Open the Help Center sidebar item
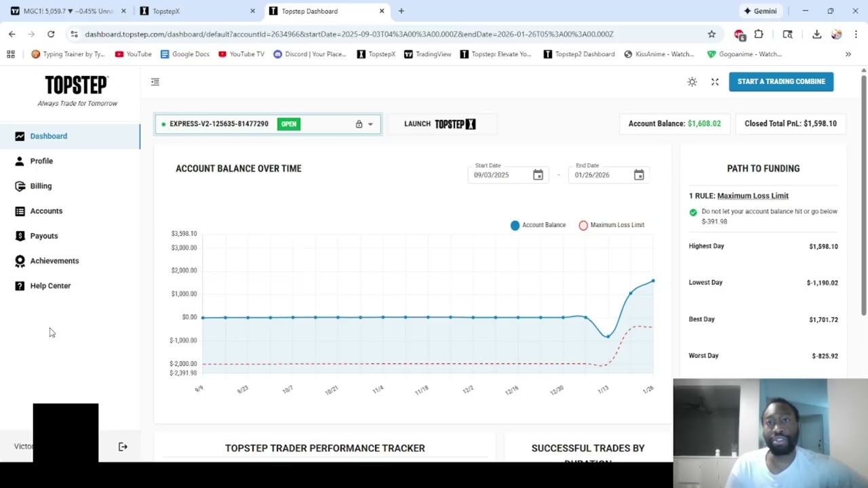This screenshot has height=488, width=868. (70, 286)
